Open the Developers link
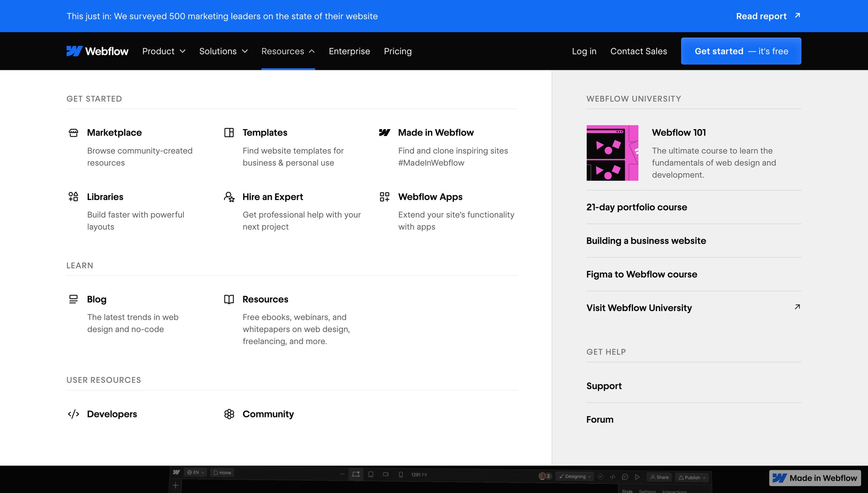The width and height of the screenshot is (868, 493). [112, 414]
